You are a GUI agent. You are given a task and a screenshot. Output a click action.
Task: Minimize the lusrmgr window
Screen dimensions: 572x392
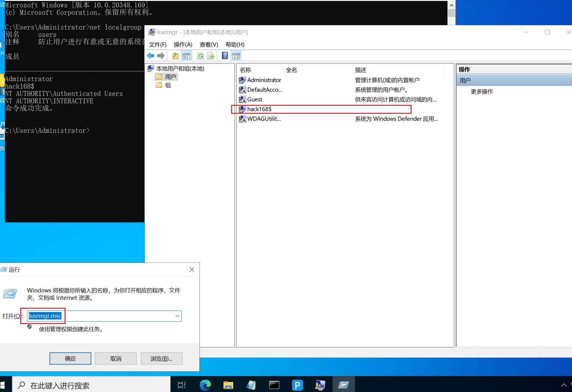(526, 32)
